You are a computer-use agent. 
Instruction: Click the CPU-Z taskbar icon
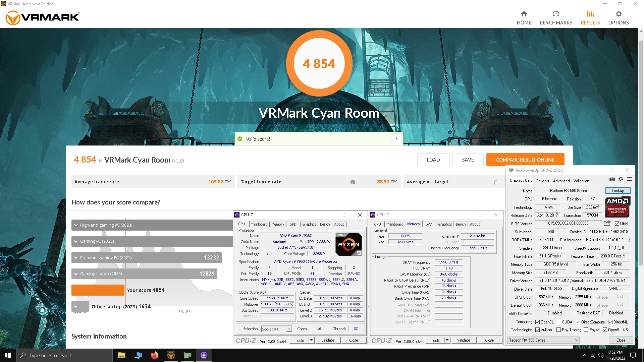(204, 355)
